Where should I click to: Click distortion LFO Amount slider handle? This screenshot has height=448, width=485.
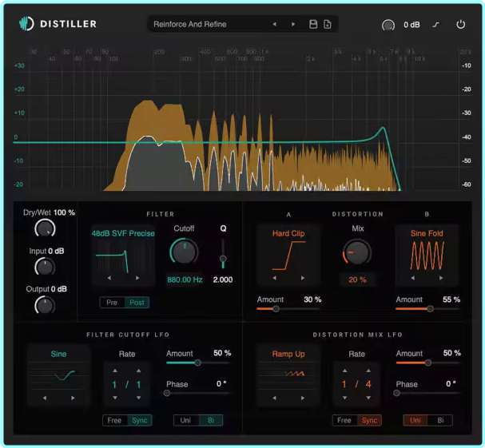pos(427,363)
